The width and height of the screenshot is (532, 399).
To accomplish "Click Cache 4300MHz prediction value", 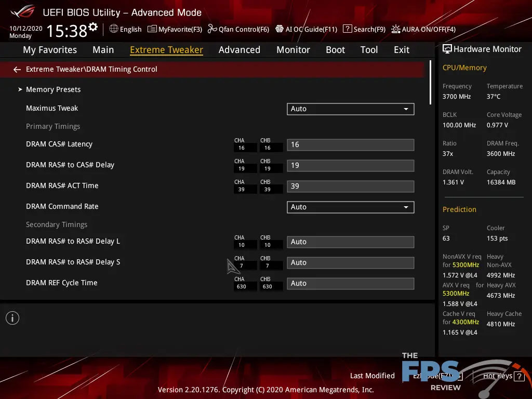I will 465,322.
